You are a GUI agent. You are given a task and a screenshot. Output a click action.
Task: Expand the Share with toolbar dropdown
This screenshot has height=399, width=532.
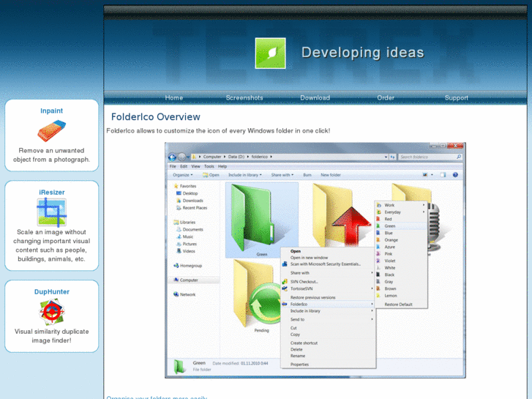282,175
